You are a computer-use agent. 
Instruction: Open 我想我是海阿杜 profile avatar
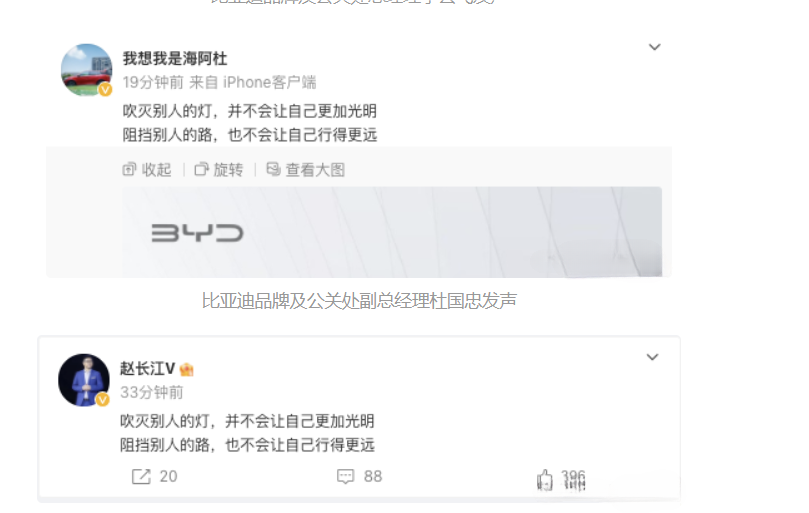tap(86, 70)
